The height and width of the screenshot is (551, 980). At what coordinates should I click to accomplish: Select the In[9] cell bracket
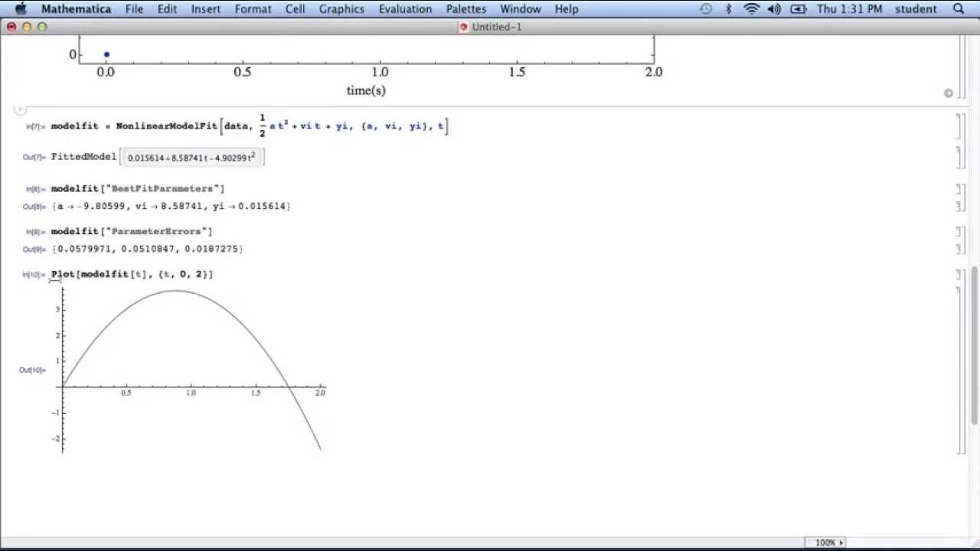[959, 231]
